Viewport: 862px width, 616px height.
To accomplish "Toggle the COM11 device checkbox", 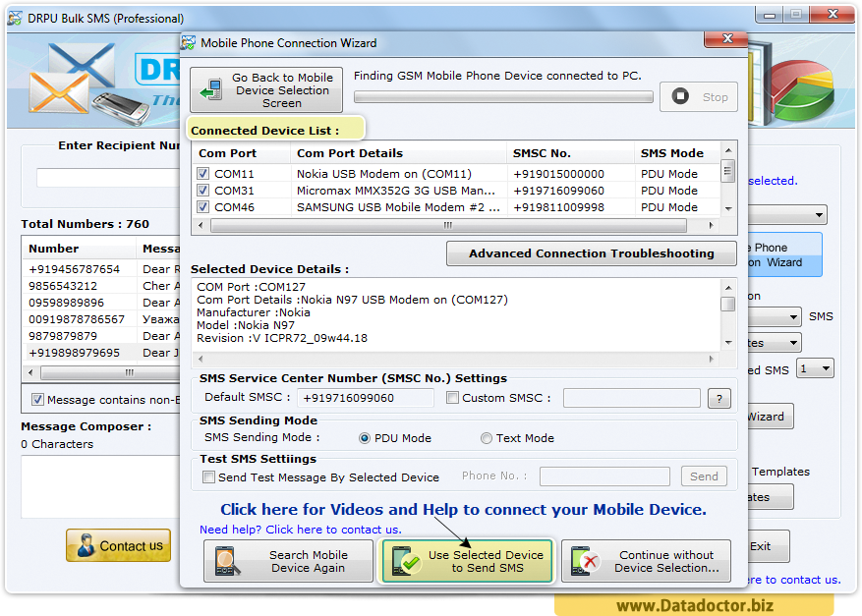I will (202, 174).
